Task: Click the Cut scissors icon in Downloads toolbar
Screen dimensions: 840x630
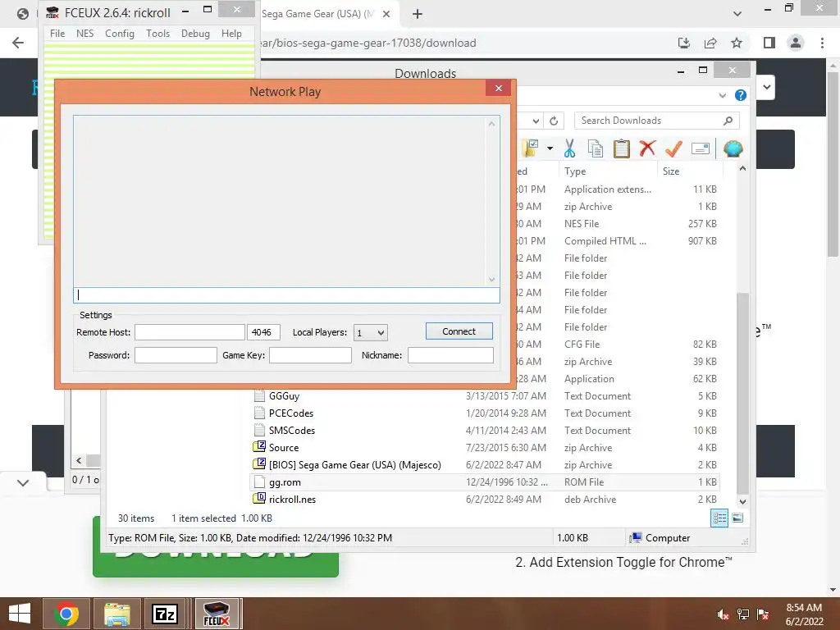Action: tap(569, 148)
